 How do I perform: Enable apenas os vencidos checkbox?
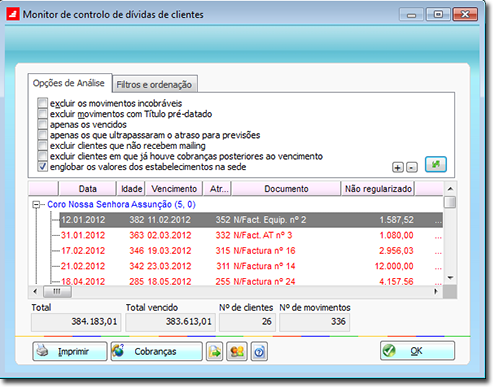[42, 124]
